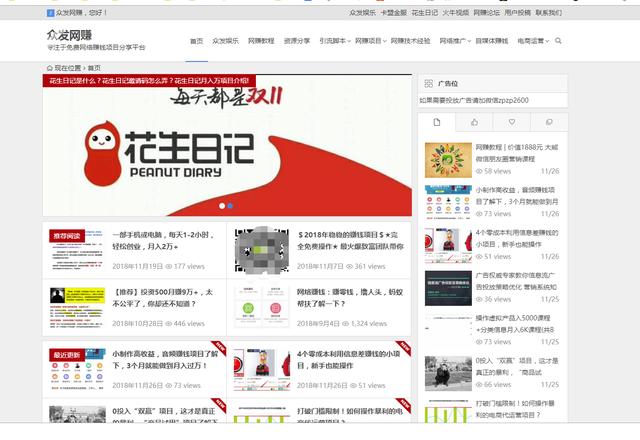Switch to the comments bubble tab in sidebar
This screenshot has width=640, height=440.
[549, 122]
